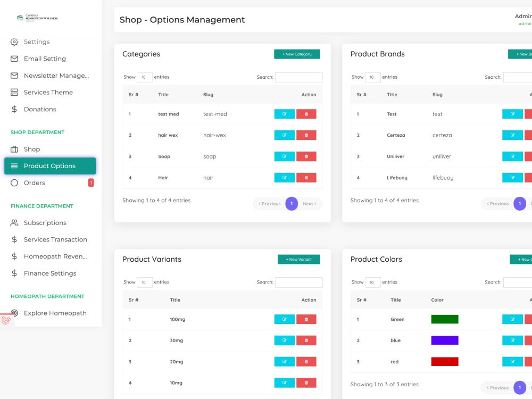The image size is (532, 399).
Task: Edit the "Green" product color
Action: pos(512,319)
